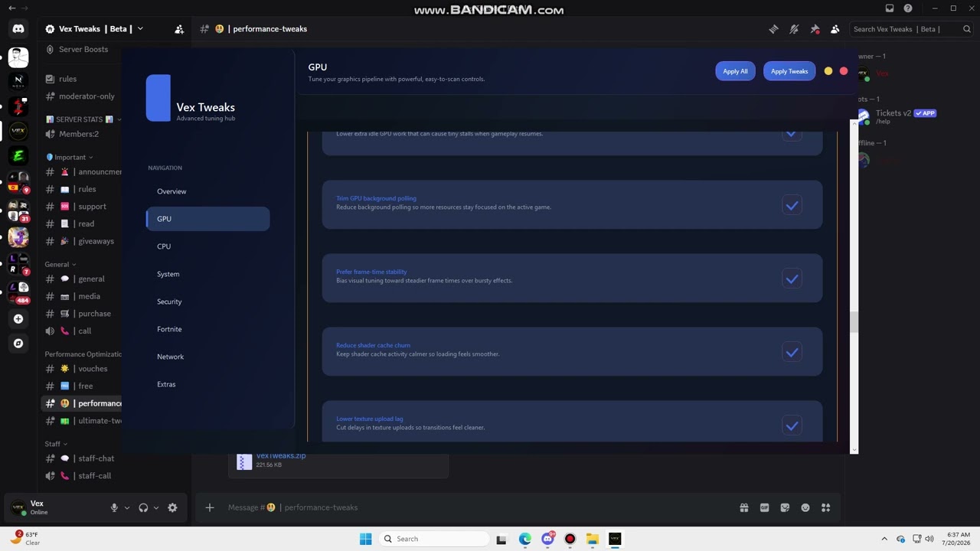Click yellow minimize dot in Vex Tweaks
Screen dimensions: 980x551
828,71
